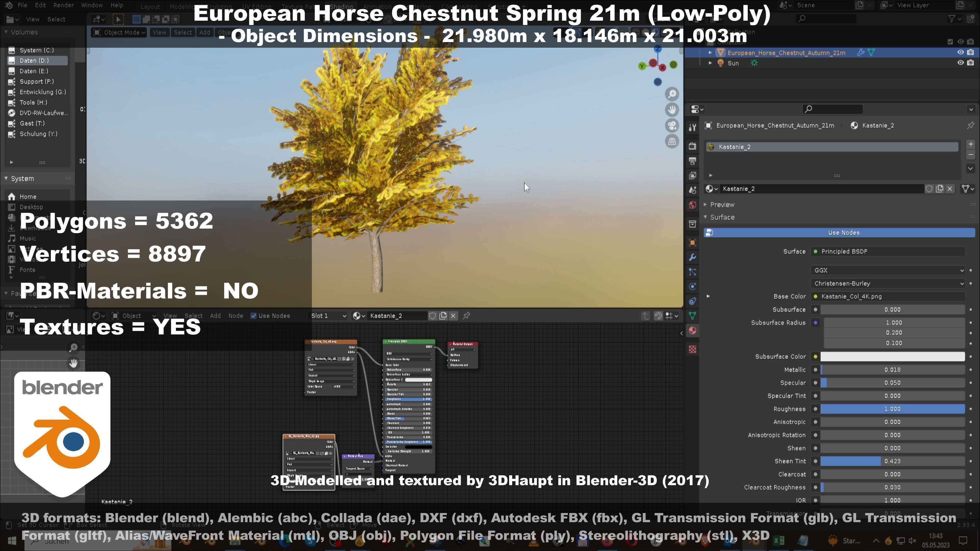Switch perspective/orthographic with grid gizmo
The height and width of the screenshot is (551, 980).
672,142
